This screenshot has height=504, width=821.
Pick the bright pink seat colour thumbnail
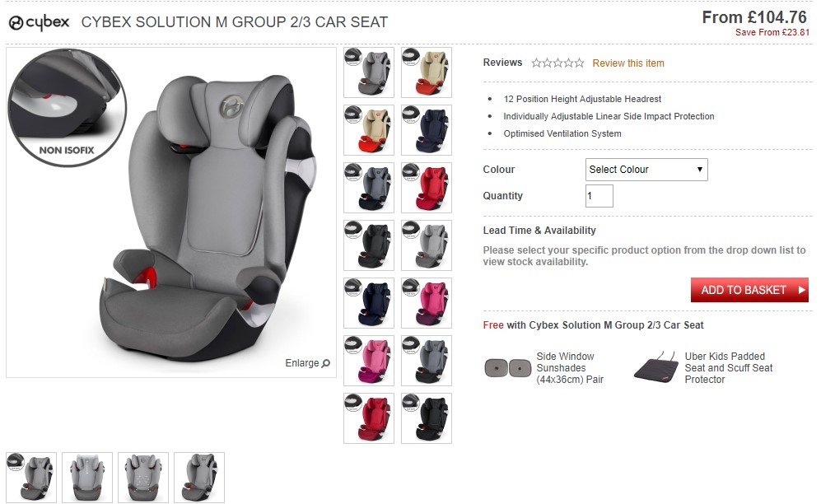pos(427,303)
